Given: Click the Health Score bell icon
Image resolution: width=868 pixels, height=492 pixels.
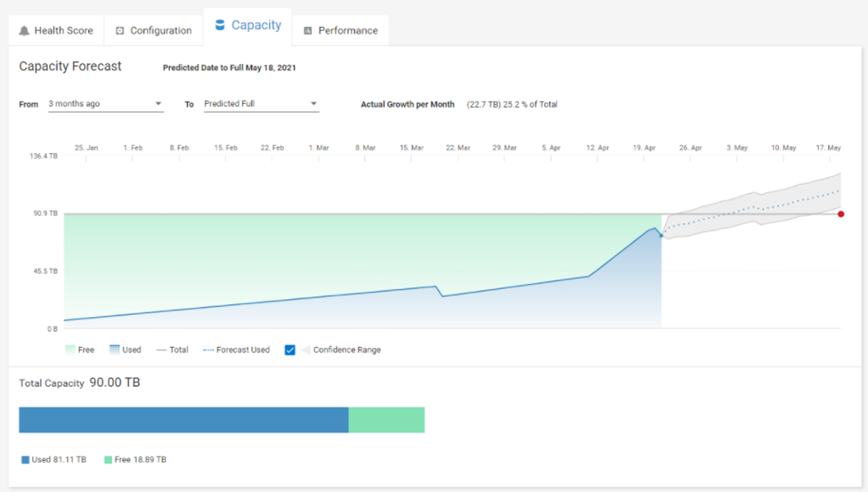Looking at the screenshot, I should [24, 30].
